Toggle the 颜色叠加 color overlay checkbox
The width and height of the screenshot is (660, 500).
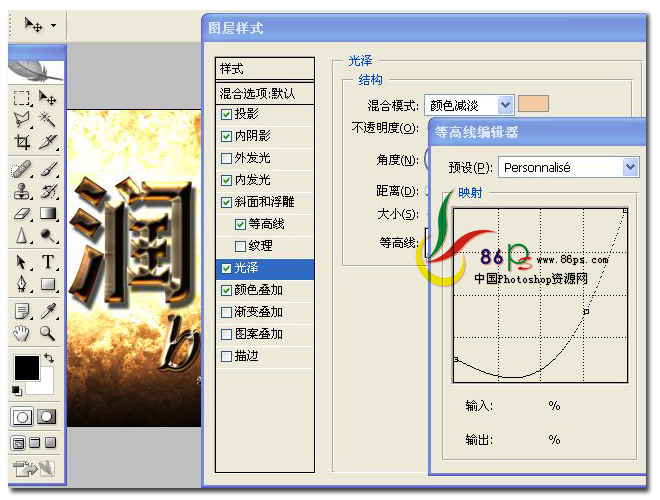(x=226, y=290)
